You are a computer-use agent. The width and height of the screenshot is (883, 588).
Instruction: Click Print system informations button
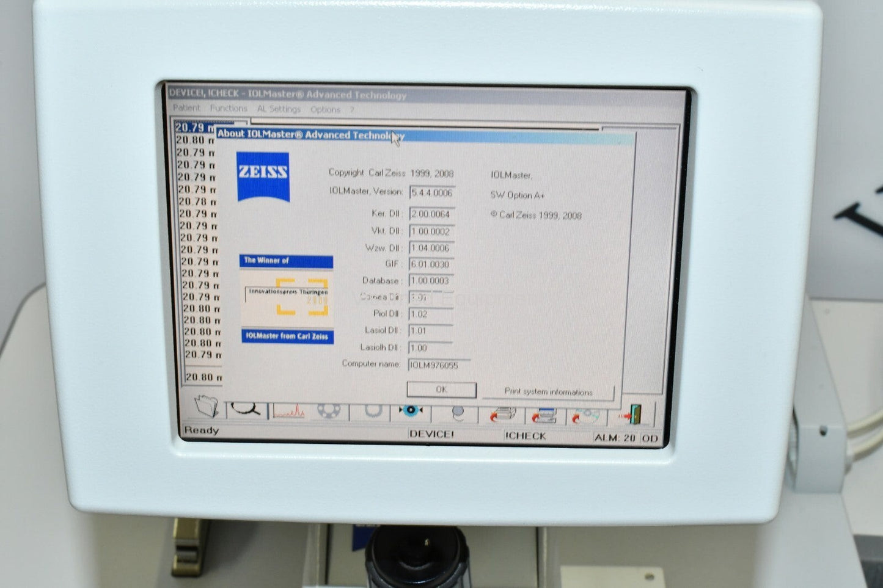tap(548, 392)
